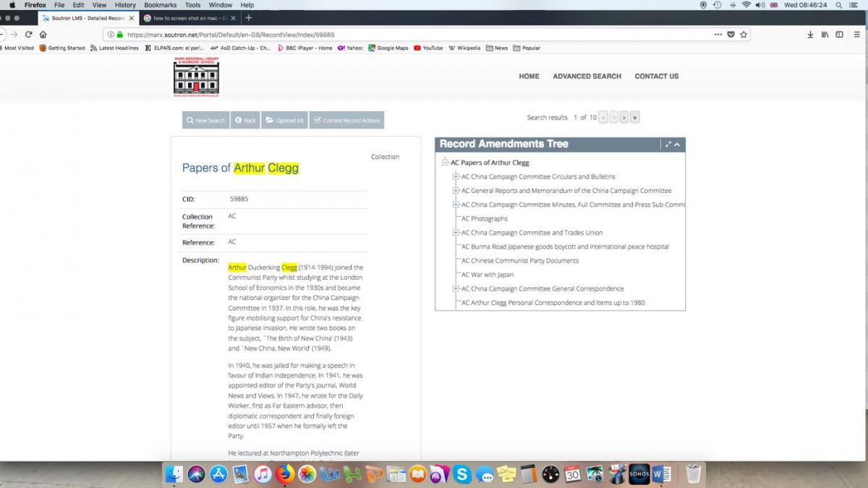Open a new browser tab with plus icon

(249, 17)
